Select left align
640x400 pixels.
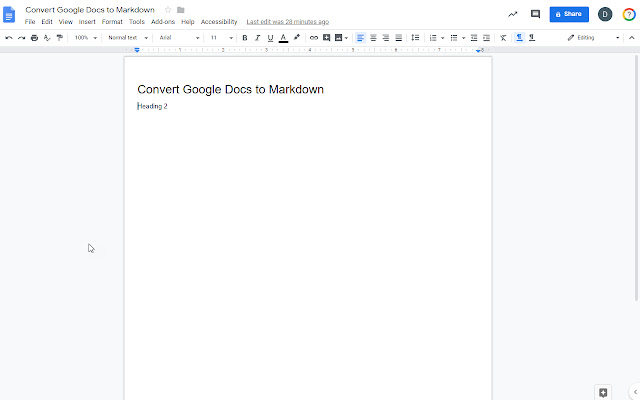click(x=360, y=38)
